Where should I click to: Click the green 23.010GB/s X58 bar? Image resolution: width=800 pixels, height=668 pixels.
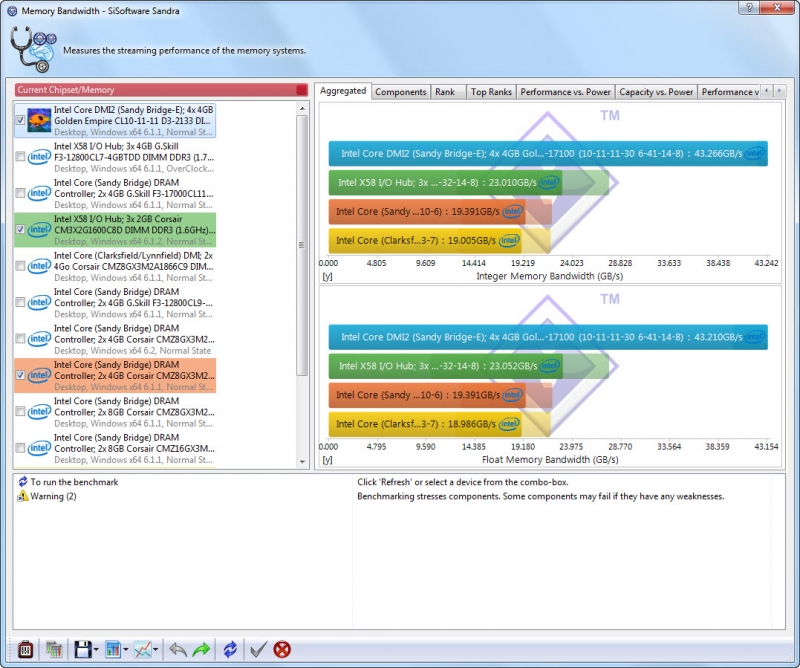[x=445, y=182]
